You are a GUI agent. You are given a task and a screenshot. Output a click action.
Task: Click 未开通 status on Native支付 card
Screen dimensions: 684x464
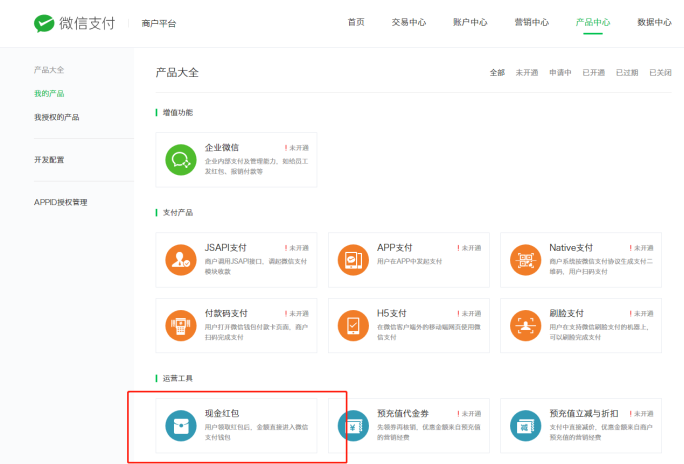pos(641,248)
